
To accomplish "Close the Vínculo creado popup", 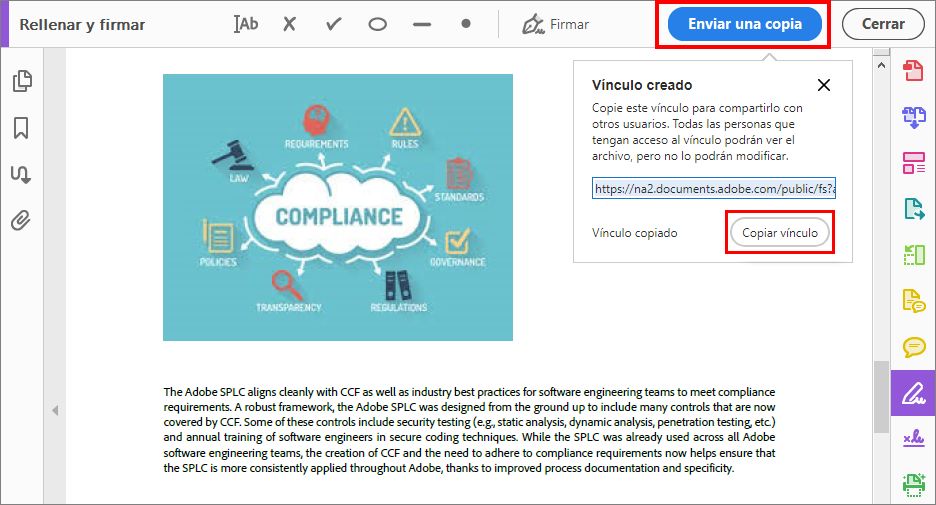I will [x=824, y=85].
